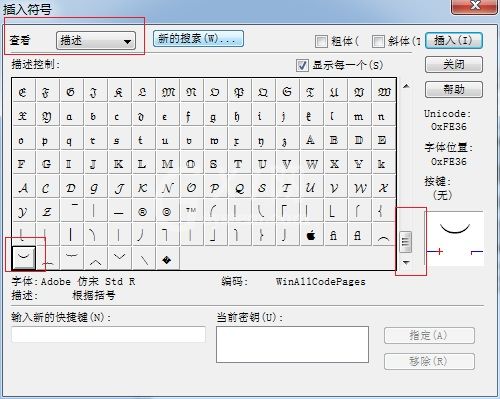500x399 pixels.
Task: Select the fl ligature symbol
Action: point(357,235)
